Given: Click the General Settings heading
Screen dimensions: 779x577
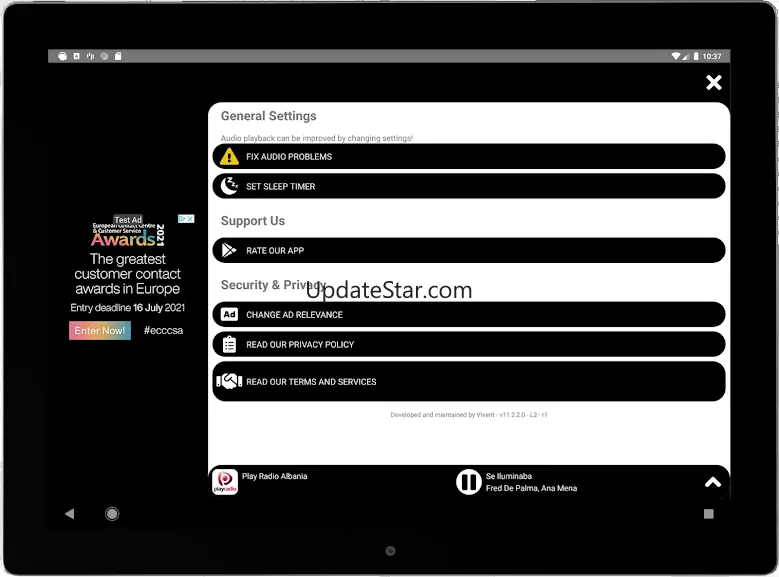Looking at the screenshot, I should pyautogui.click(x=269, y=116).
